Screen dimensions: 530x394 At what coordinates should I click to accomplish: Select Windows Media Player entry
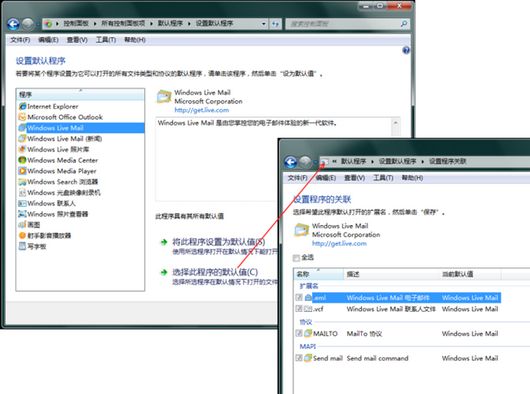[57, 171]
